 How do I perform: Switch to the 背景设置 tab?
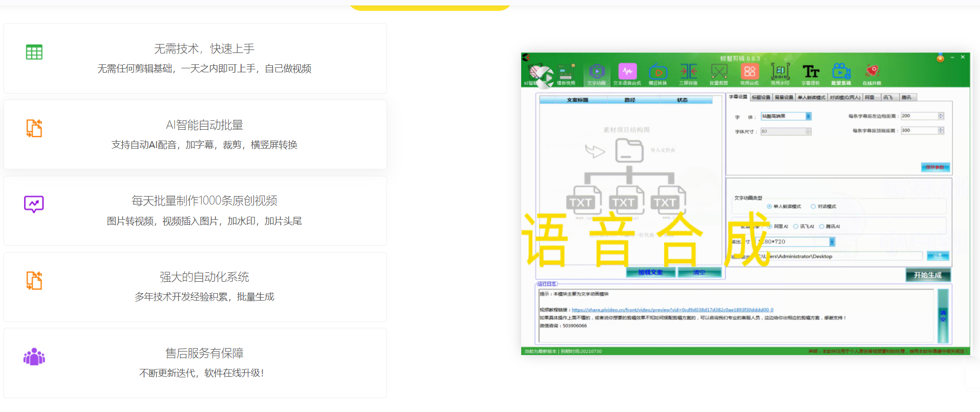(x=784, y=98)
